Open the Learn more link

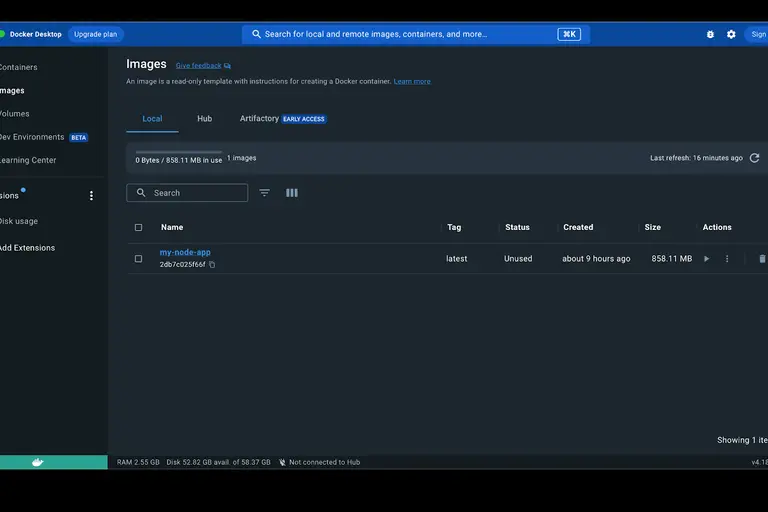coord(412,81)
